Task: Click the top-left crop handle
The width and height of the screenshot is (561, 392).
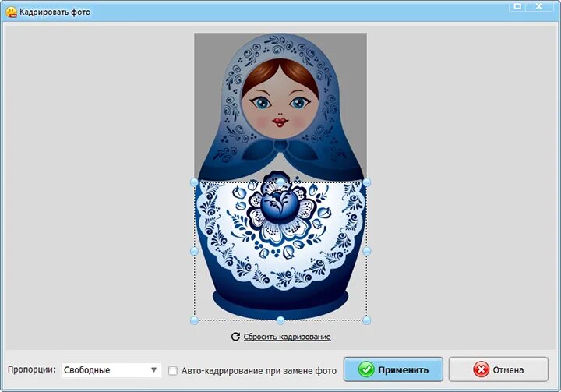Action: click(194, 182)
